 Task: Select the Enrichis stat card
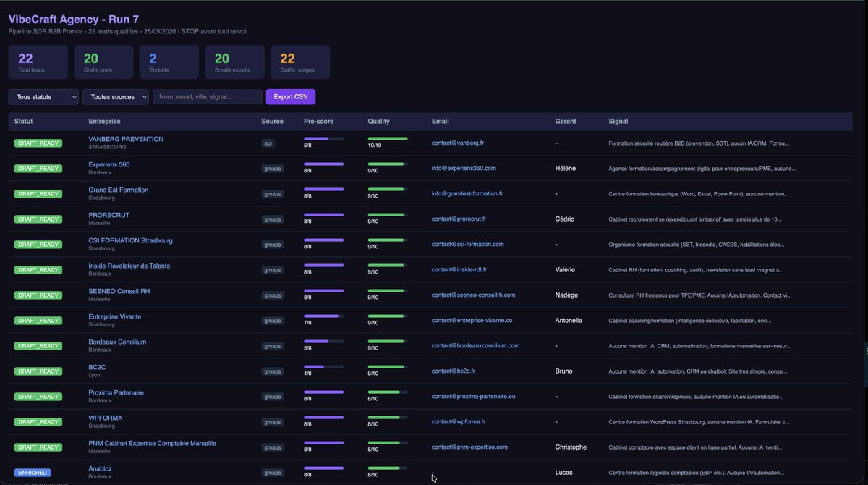point(169,62)
